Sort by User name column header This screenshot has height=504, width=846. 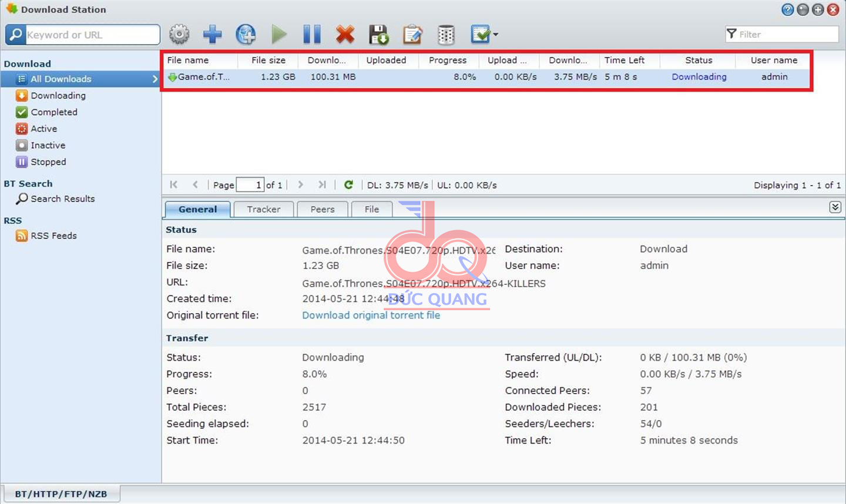tap(774, 60)
